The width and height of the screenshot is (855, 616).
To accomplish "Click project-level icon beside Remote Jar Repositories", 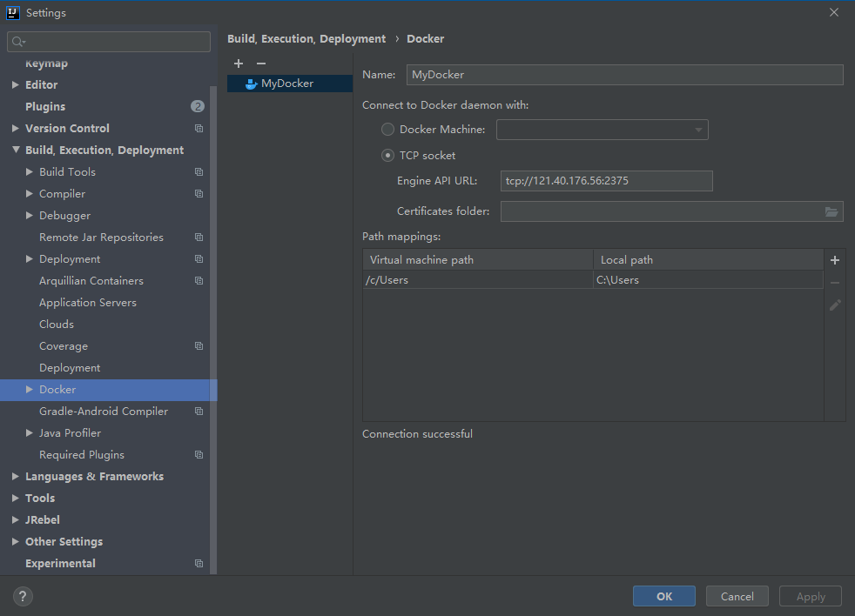I will tap(199, 238).
